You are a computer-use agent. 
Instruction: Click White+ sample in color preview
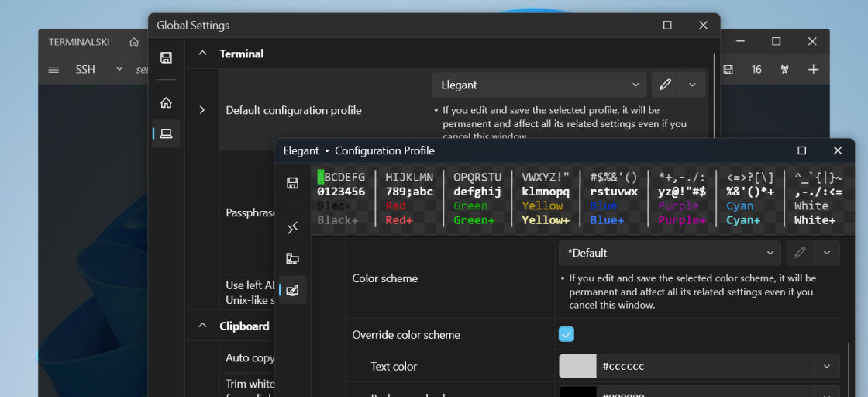click(x=815, y=219)
